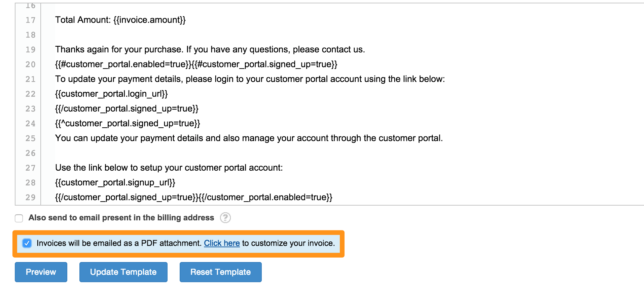Open invoice customization via Click here link
The height and width of the screenshot is (303, 644).
[221, 243]
